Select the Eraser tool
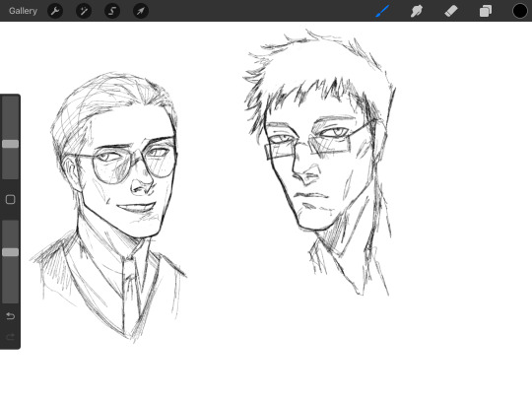The width and height of the screenshot is (532, 399). [x=451, y=11]
